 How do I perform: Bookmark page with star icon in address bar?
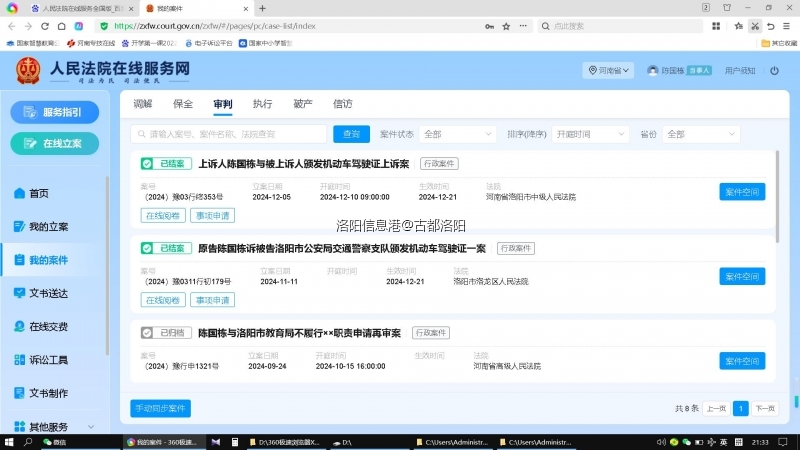point(506,26)
